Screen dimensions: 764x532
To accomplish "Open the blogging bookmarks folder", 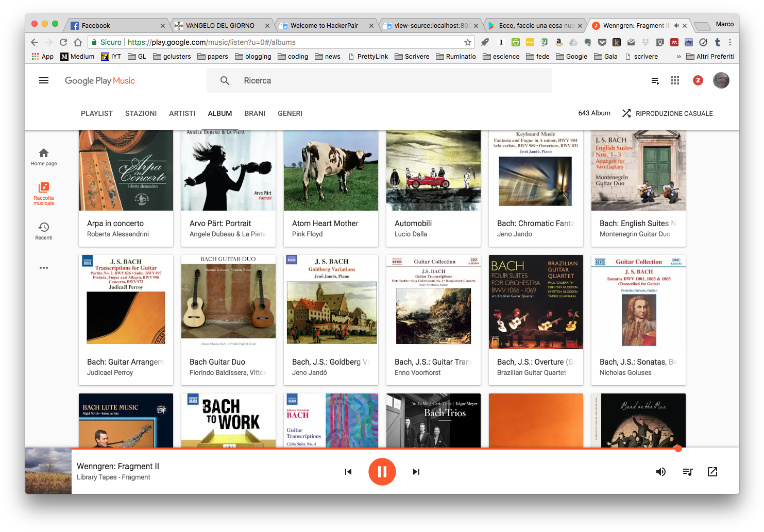I will point(253,57).
